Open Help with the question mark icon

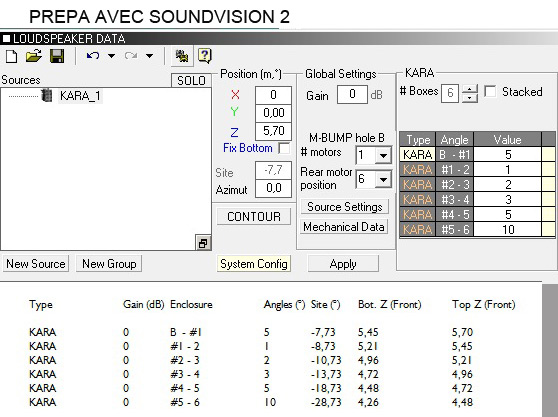tap(205, 56)
